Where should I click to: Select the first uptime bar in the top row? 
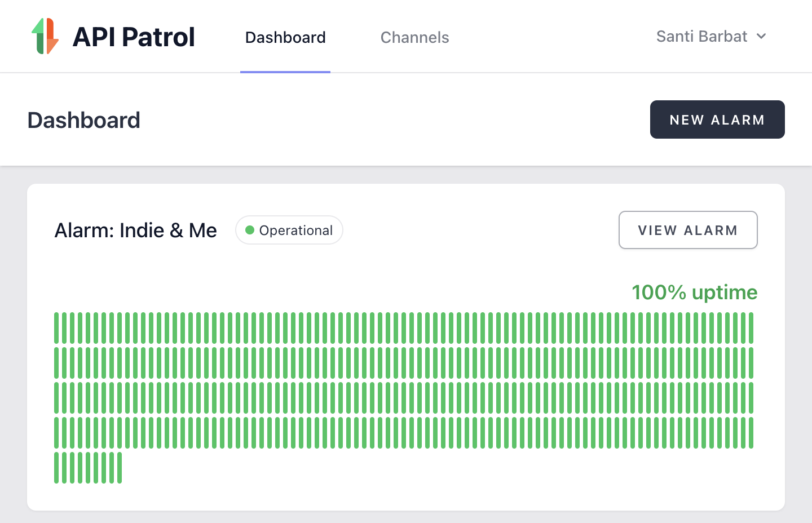[56, 328]
